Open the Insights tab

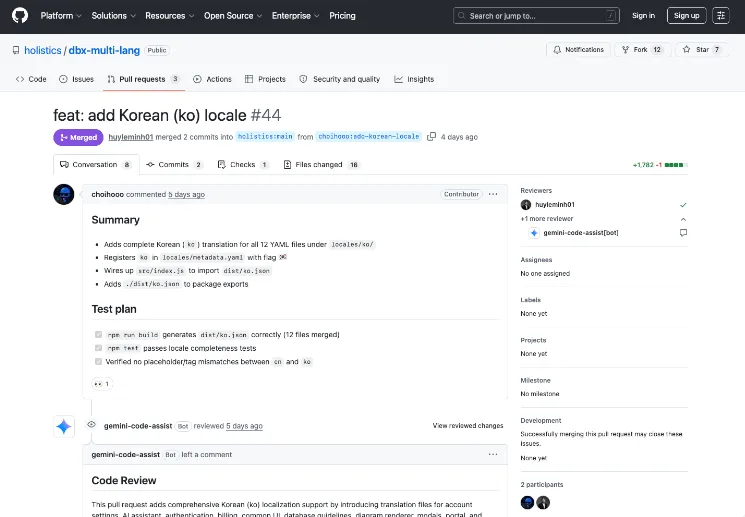click(x=414, y=79)
